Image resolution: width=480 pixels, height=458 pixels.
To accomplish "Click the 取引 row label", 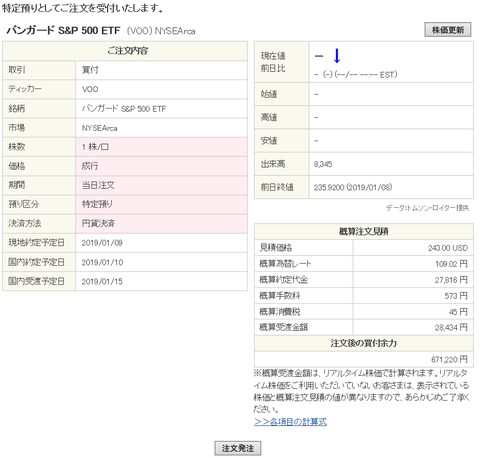I will coord(17,70).
